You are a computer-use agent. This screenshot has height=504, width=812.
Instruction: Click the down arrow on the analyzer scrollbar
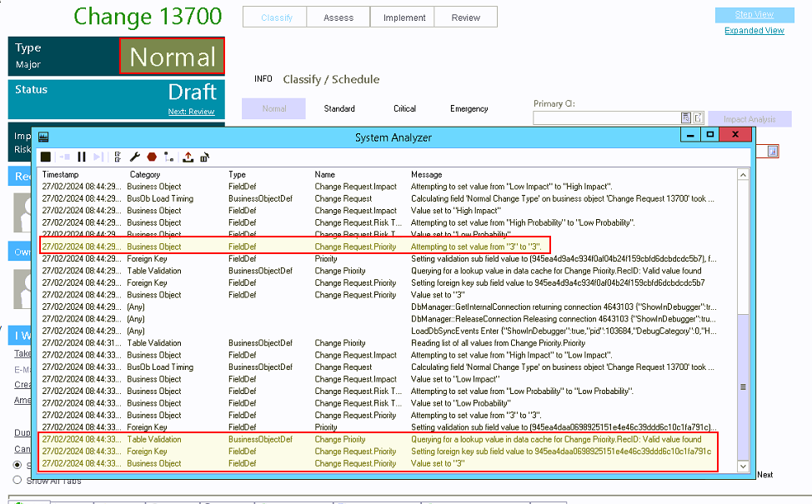pyautogui.click(x=743, y=465)
